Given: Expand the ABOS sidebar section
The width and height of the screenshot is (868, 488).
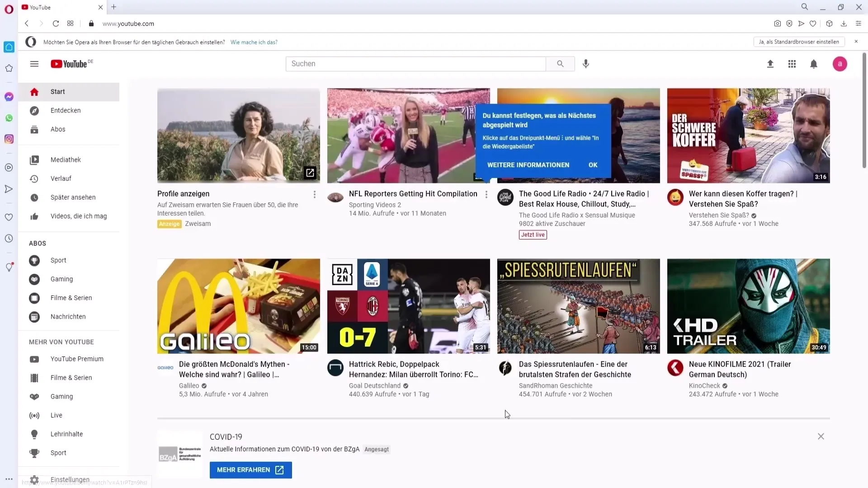Looking at the screenshot, I should pyautogui.click(x=37, y=243).
